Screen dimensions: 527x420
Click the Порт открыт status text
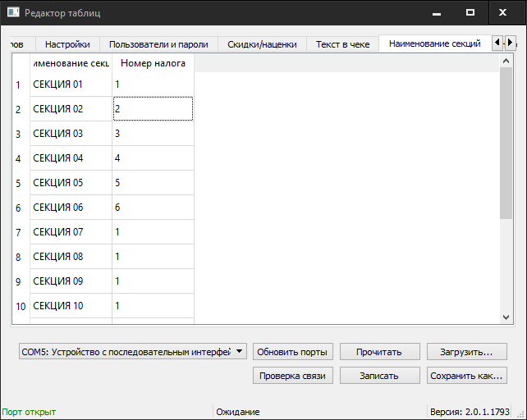click(x=29, y=412)
